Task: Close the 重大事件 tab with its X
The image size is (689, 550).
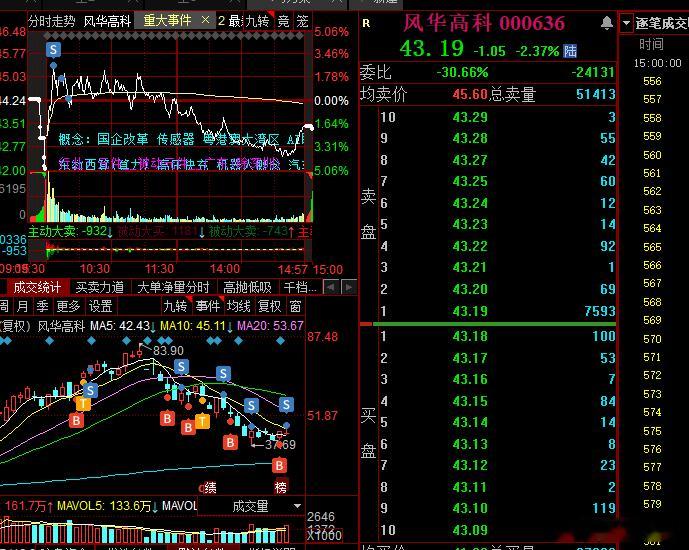Action: tap(205, 20)
